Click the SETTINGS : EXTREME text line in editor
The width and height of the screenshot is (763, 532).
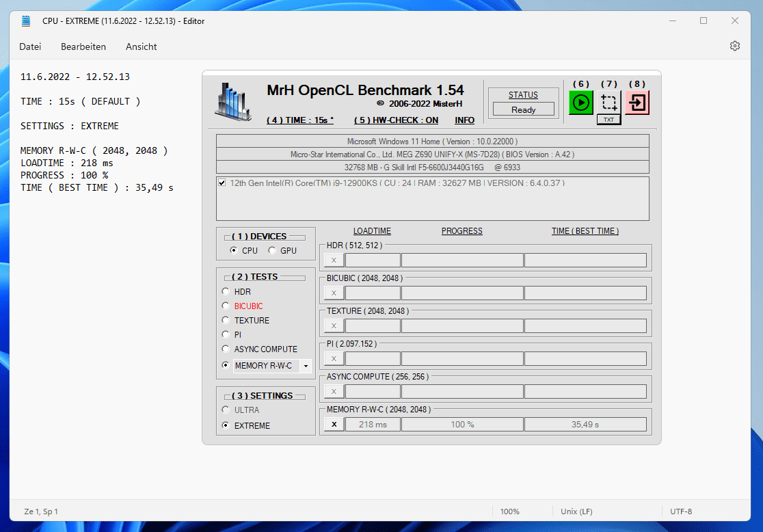(70, 126)
